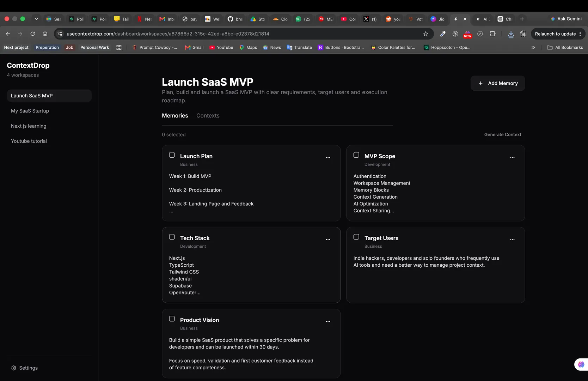Open the Maps bookmark

click(248, 47)
